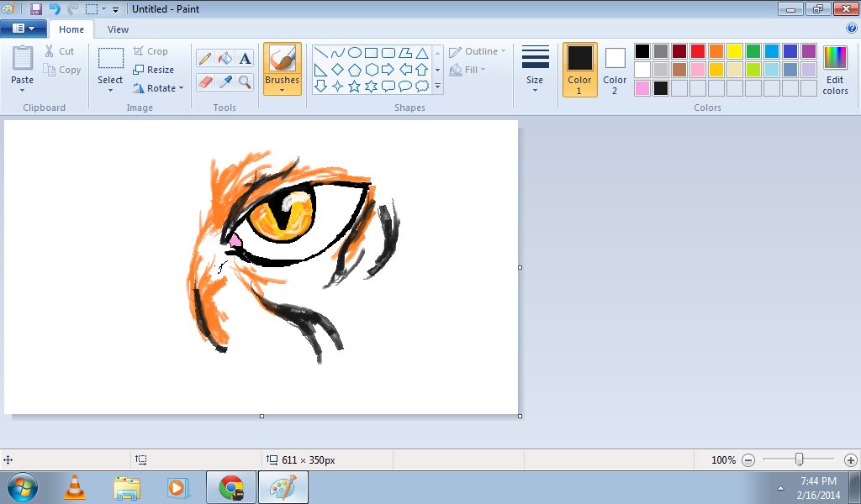Image resolution: width=861 pixels, height=504 pixels.
Task: Choose the Oval callout shape
Action: click(405, 87)
